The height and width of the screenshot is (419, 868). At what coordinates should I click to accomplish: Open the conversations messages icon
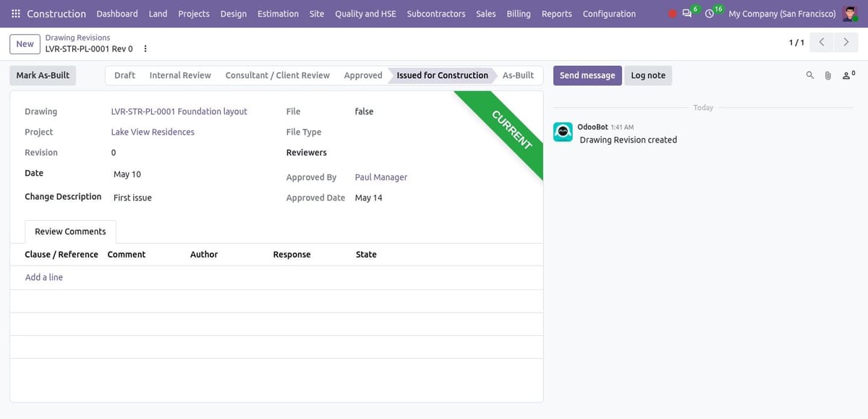coord(687,14)
